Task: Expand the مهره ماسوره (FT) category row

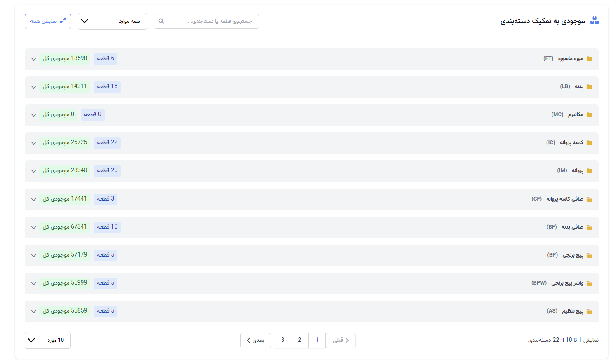Action: pos(34,59)
